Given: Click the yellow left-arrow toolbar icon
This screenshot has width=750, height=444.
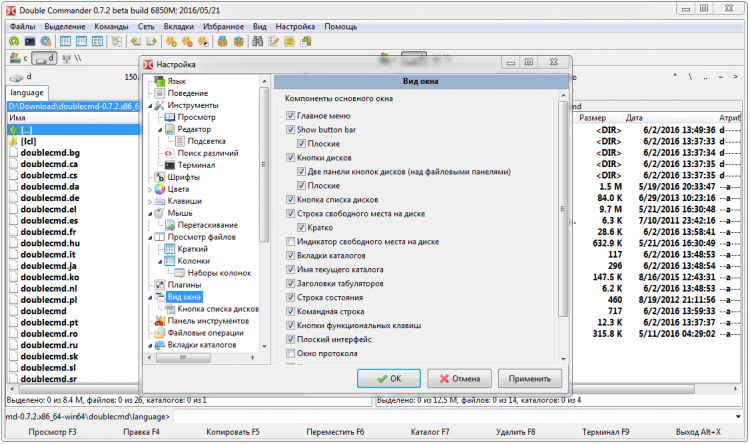Looking at the screenshot, I should point(136,42).
